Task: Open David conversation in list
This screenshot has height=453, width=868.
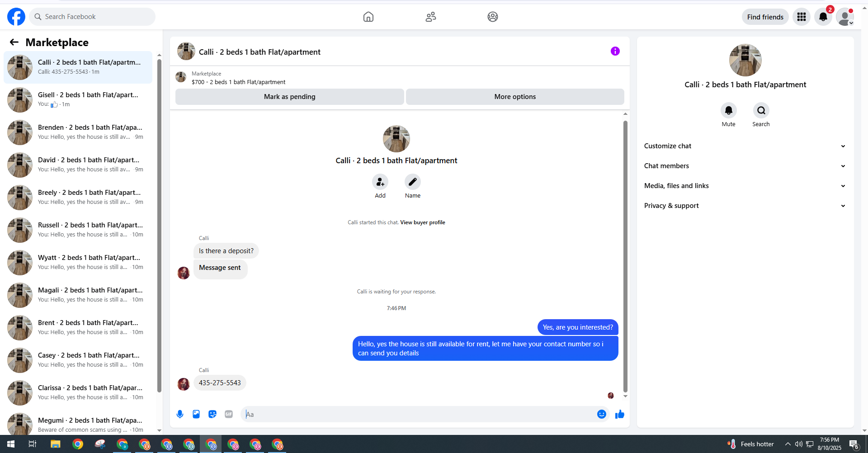Action: pyautogui.click(x=78, y=165)
